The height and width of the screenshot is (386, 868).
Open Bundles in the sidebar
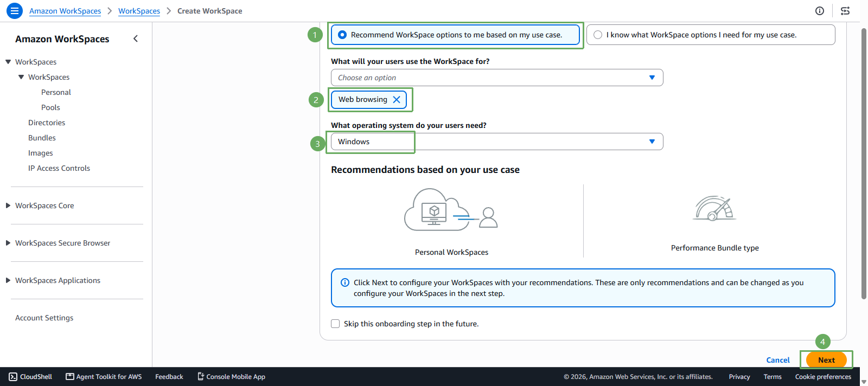pyautogui.click(x=42, y=138)
